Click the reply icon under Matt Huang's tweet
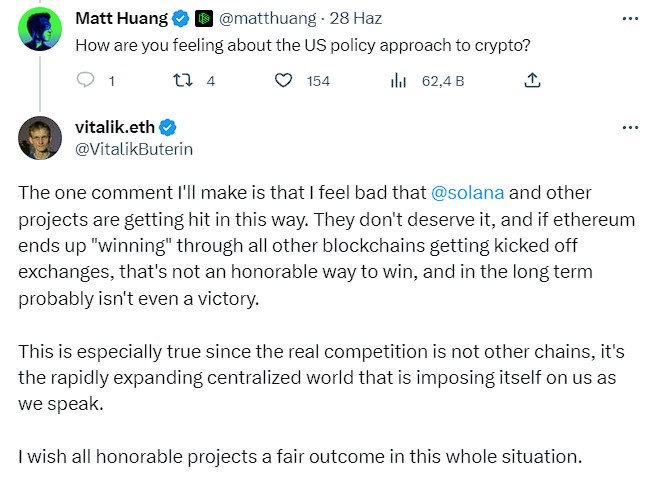Viewport: 647px width, 477px height. click(85, 80)
